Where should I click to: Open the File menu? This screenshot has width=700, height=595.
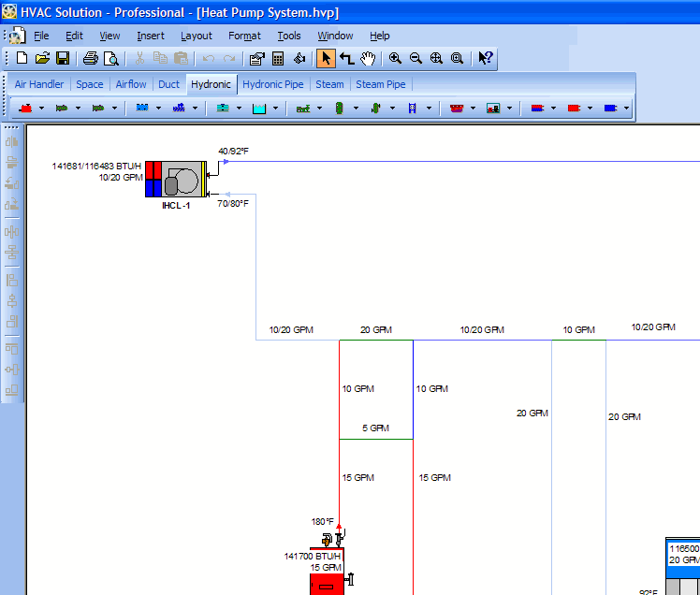(41, 36)
